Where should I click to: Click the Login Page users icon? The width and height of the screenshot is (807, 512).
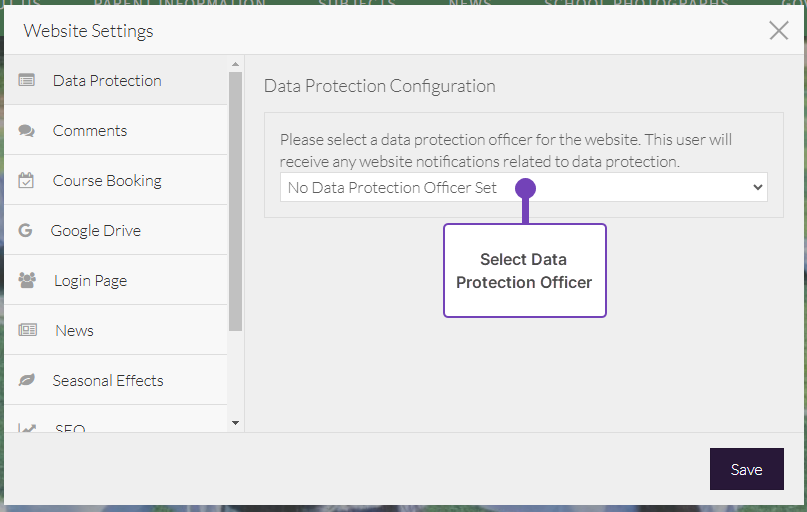(x=27, y=280)
